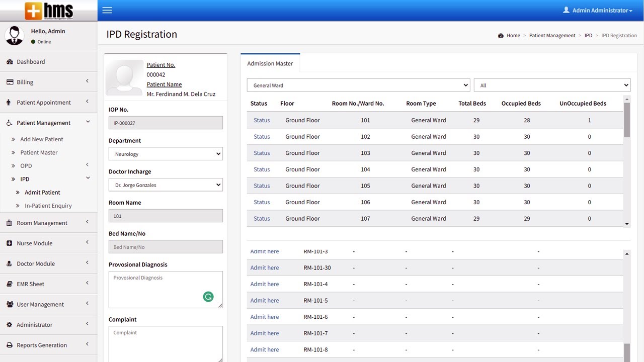Screen dimensions: 644x362
Task: Click the room list vertical scrollbar thumb
Action: tap(627, 120)
